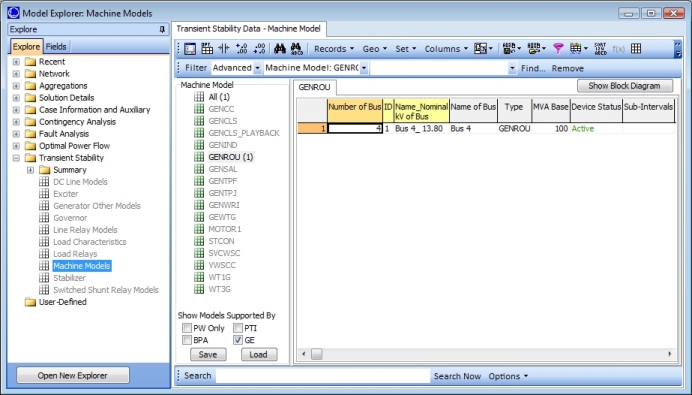
Task: Click the Show Block Diagram button
Action: pyautogui.click(x=624, y=86)
